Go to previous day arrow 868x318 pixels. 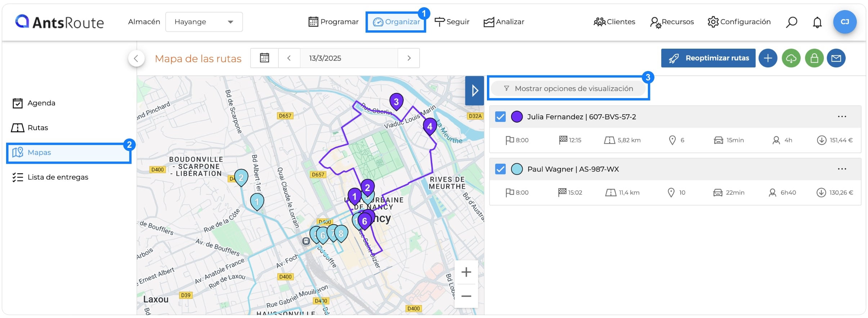[289, 58]
